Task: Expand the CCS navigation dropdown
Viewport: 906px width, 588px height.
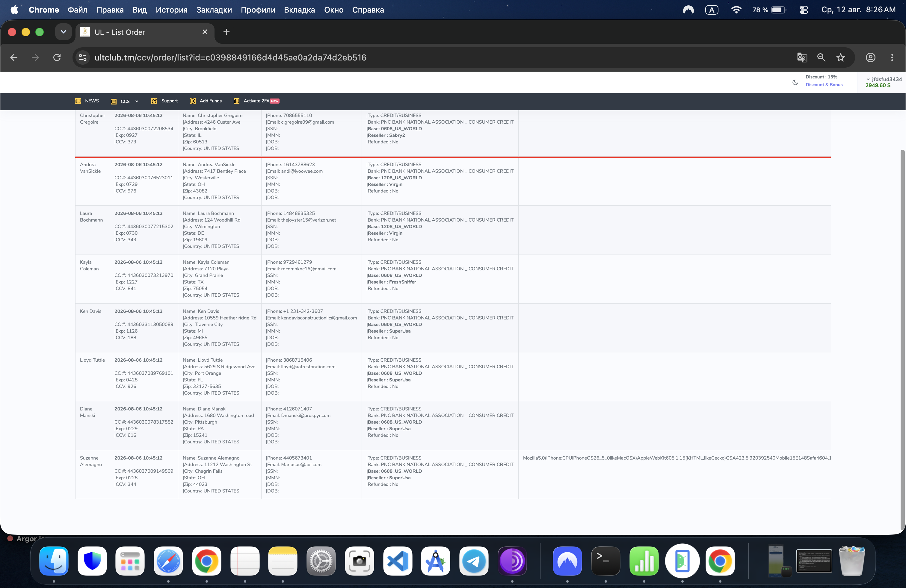Action: coord(124,101)
